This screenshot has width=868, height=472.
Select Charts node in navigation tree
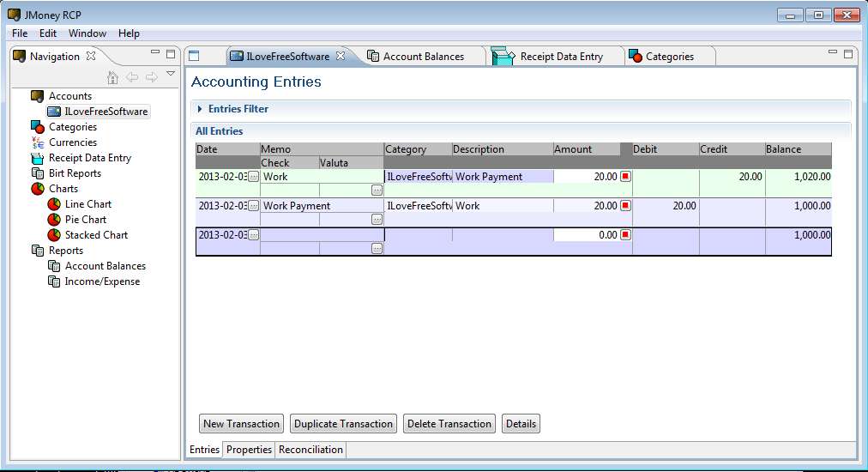[63, 189]
